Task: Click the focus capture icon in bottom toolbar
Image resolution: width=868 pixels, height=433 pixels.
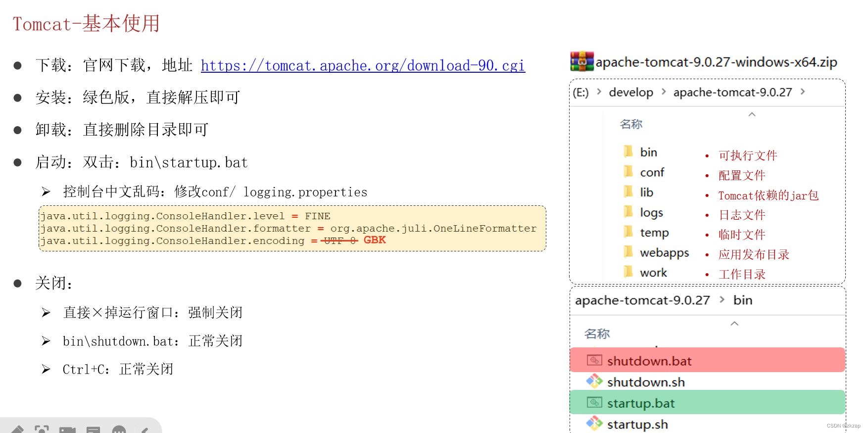Action: coord(42,429)
